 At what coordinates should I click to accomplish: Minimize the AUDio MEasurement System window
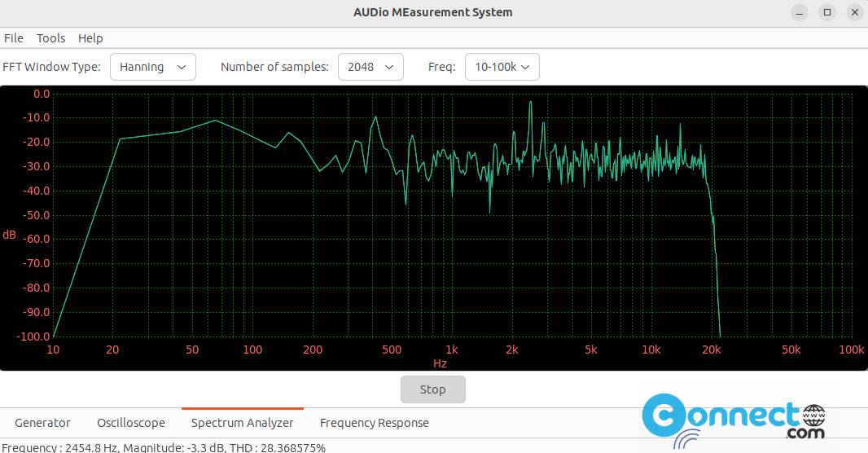800,12
